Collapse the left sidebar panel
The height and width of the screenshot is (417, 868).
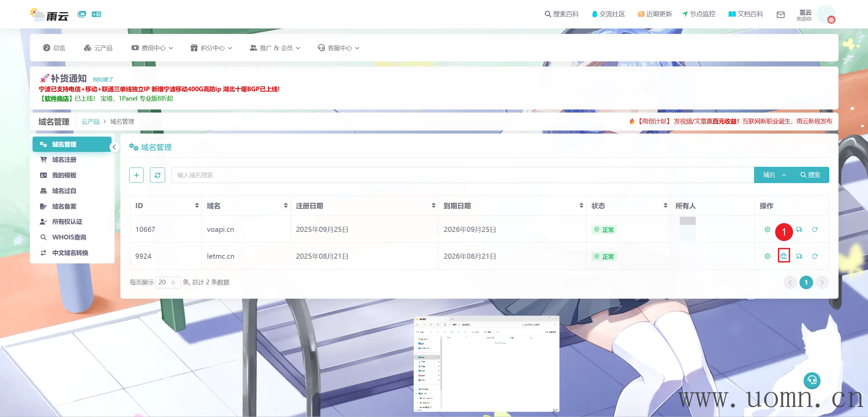tap(114, 147)
